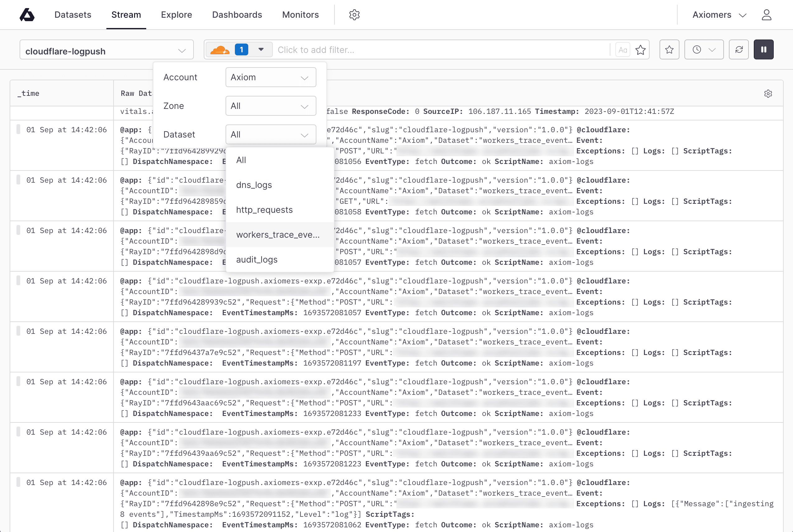Open the time range clock dropdown
The image size is (793, 532).
click(704, 49)
